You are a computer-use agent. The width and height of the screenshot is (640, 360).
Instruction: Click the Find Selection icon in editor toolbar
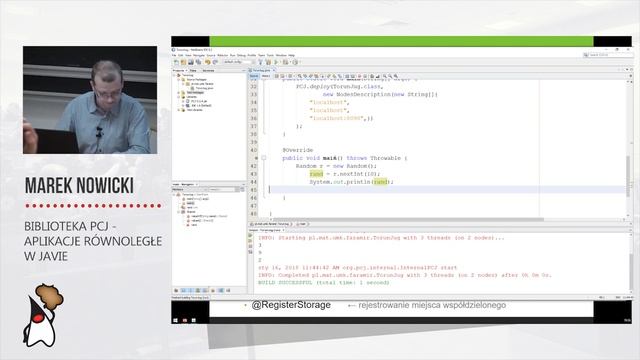[300, 76]
